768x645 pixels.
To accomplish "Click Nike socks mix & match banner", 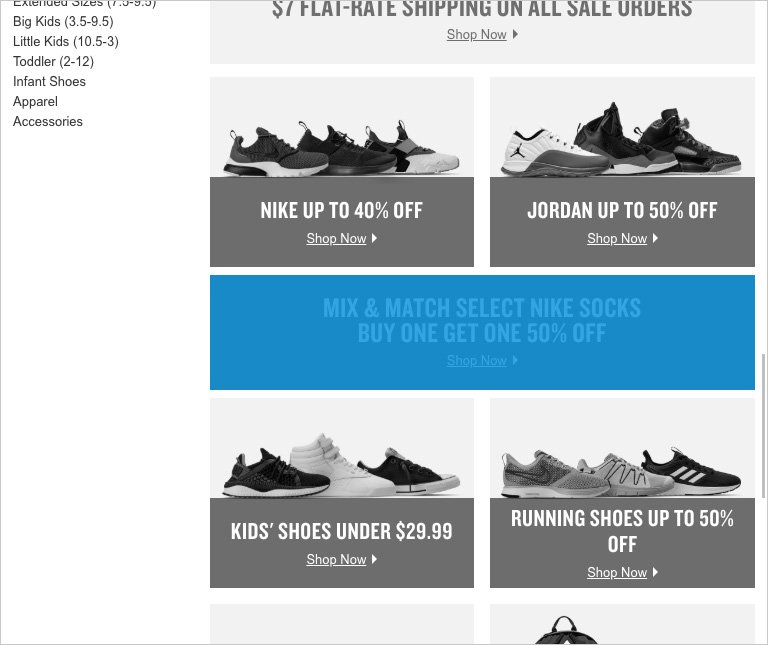I will pyautogui.click(x=482, y=333).
